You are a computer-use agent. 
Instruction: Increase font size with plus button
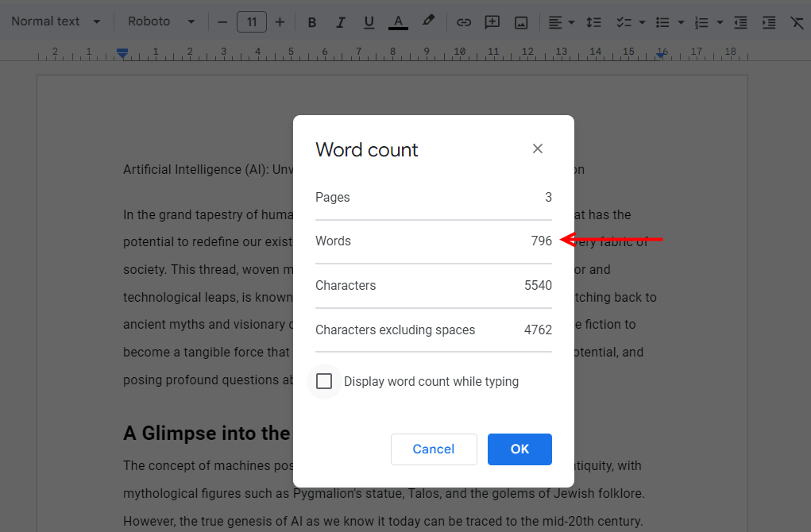280,22
